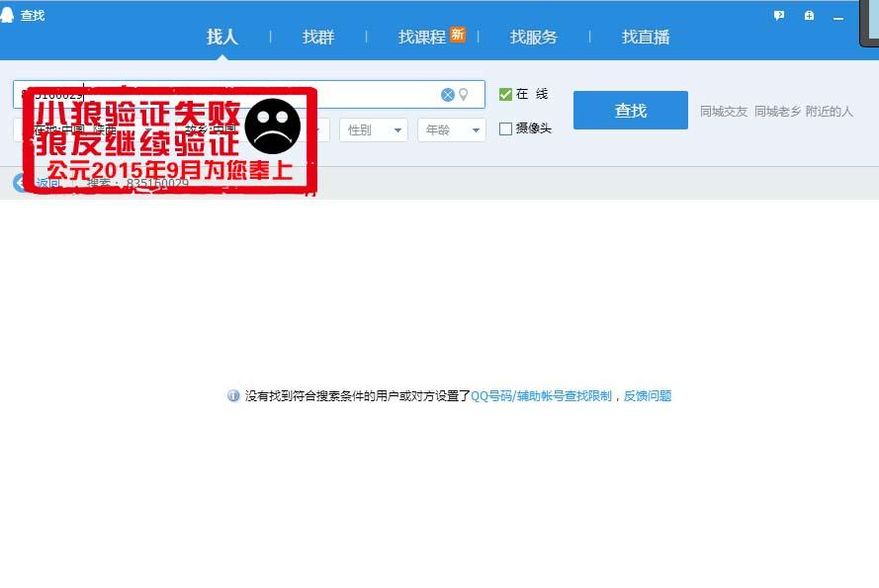This screenshot has width=879, height=588.
Task: Click the feedback pencil icon top right
Action: pos(779,15)
